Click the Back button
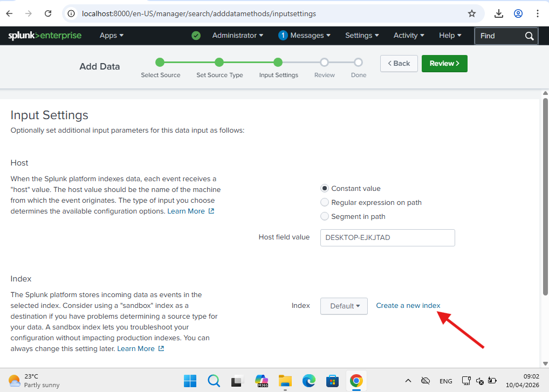 pos(399,63)
